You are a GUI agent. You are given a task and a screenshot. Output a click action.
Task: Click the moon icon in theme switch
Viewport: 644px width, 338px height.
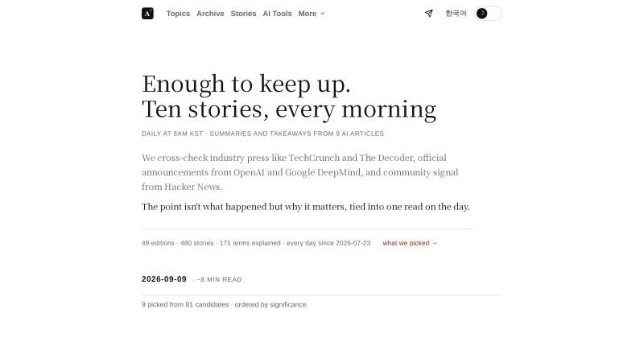click(481, 14)
